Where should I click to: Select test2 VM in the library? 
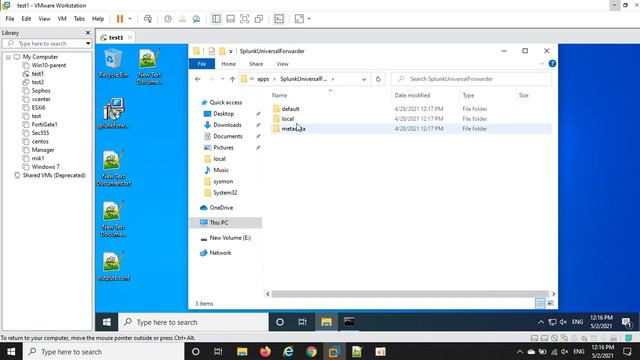[38, 82]
